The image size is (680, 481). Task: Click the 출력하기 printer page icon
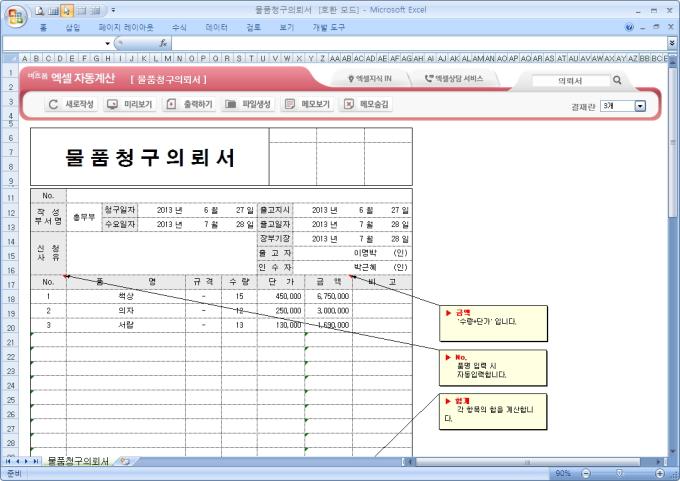[171, 104]
